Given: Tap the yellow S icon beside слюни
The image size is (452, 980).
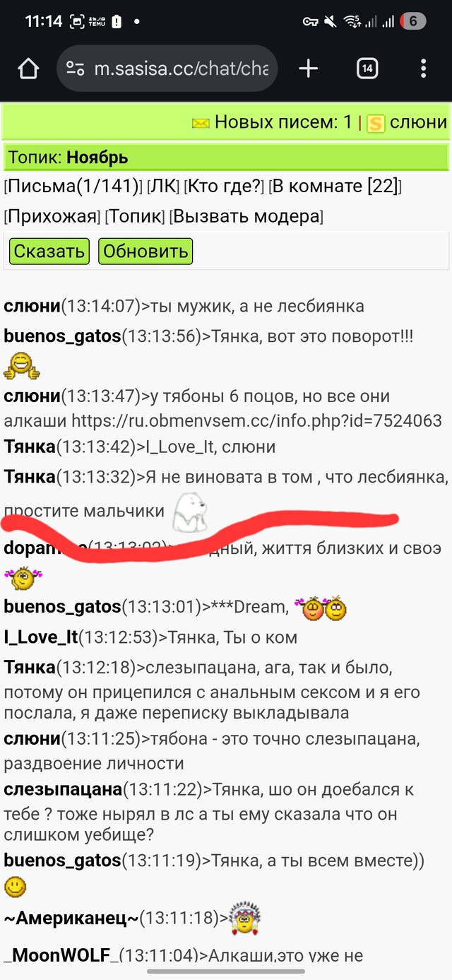Looking at the screenshot, I should pos(376,124).
